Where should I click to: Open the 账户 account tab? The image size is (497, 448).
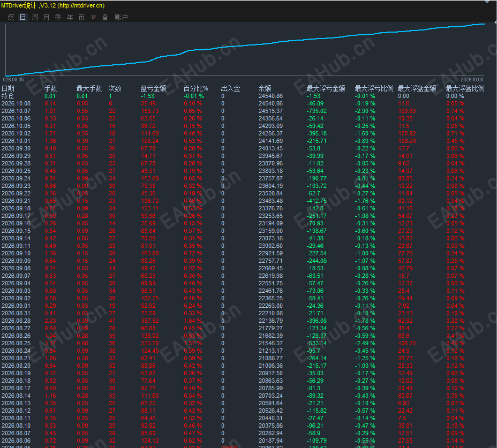click(121, 17)
